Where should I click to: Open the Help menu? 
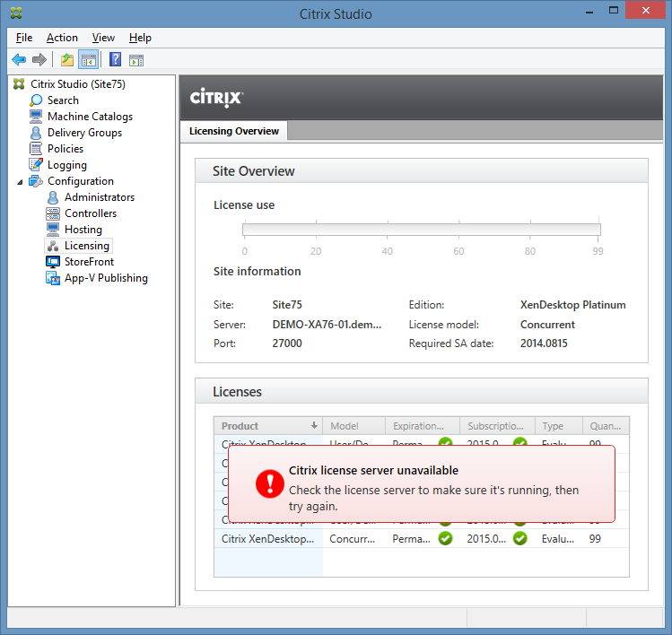coord(140,38)
